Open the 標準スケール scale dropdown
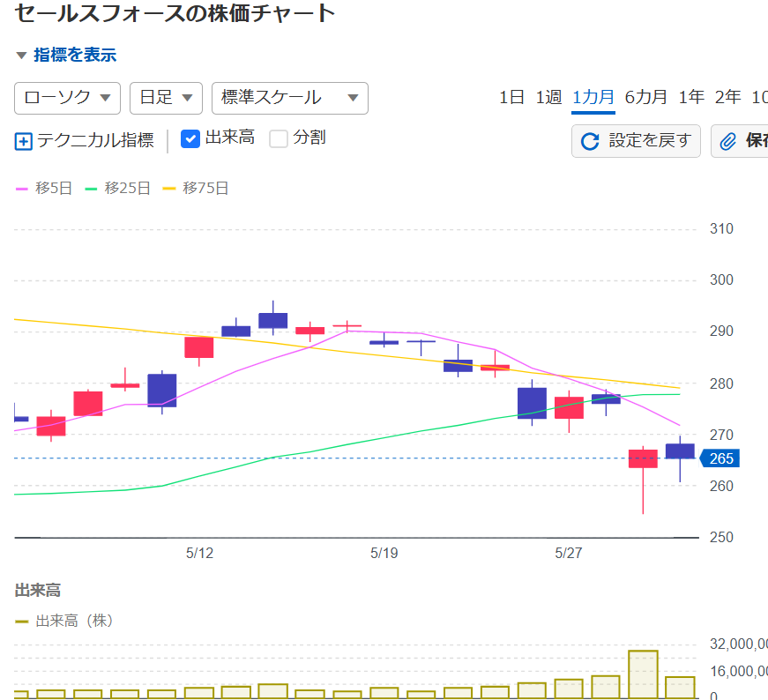 coord(290,98)
